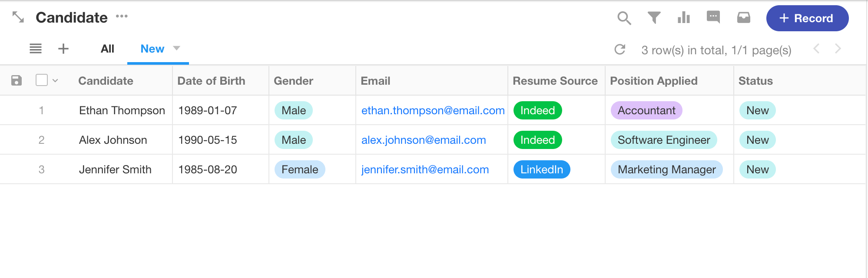The height and width of the screenshot is (278, 868).
Task: Switch to the All view tab
Action: point(107,49)
